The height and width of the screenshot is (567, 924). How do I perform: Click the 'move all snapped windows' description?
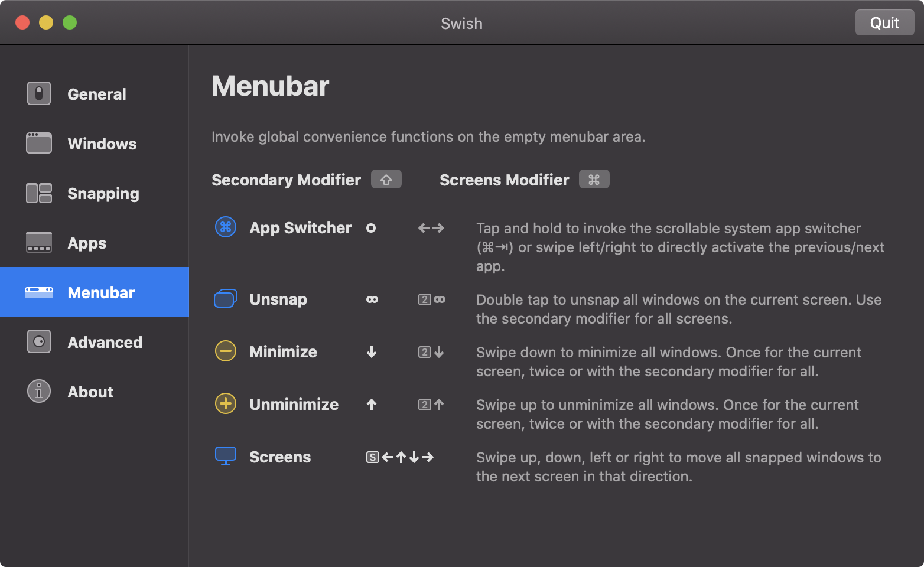coord(679,467)
